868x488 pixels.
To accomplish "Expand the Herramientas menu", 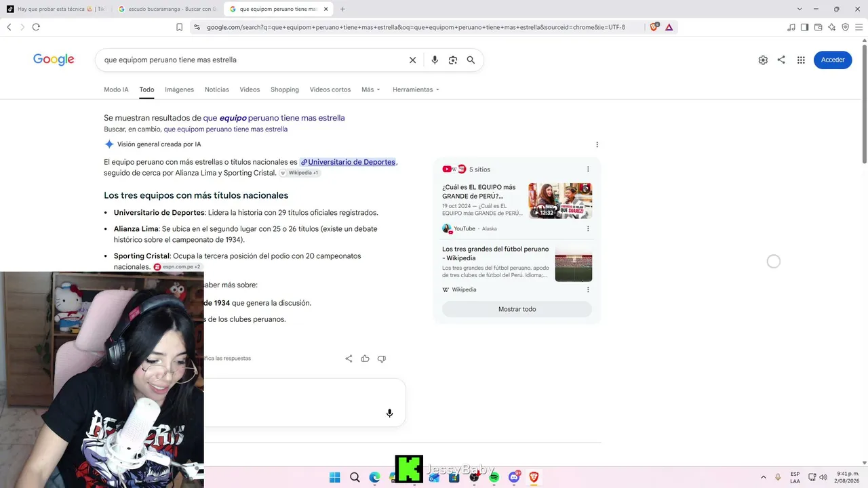I will [x=416, y=89].
